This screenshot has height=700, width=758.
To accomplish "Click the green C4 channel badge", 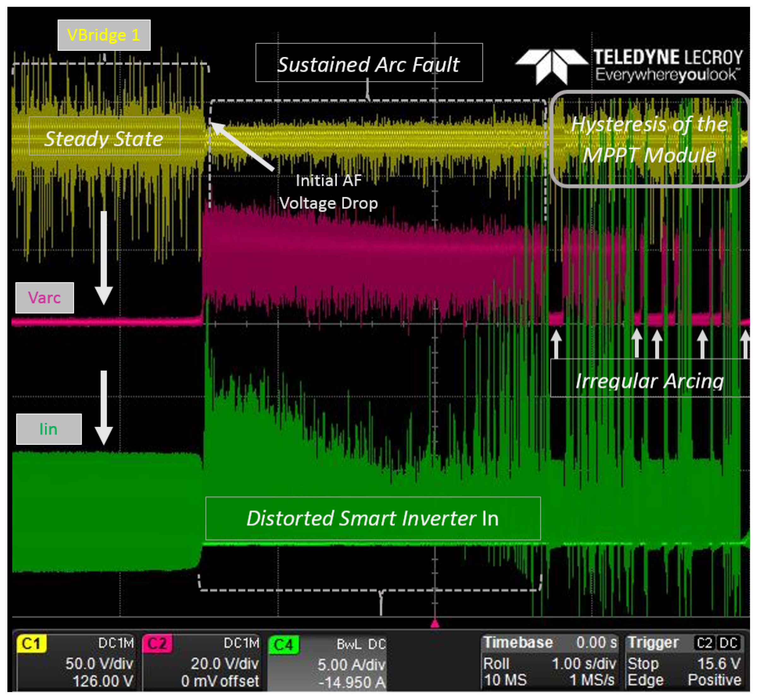I will (x=283, y=645).
